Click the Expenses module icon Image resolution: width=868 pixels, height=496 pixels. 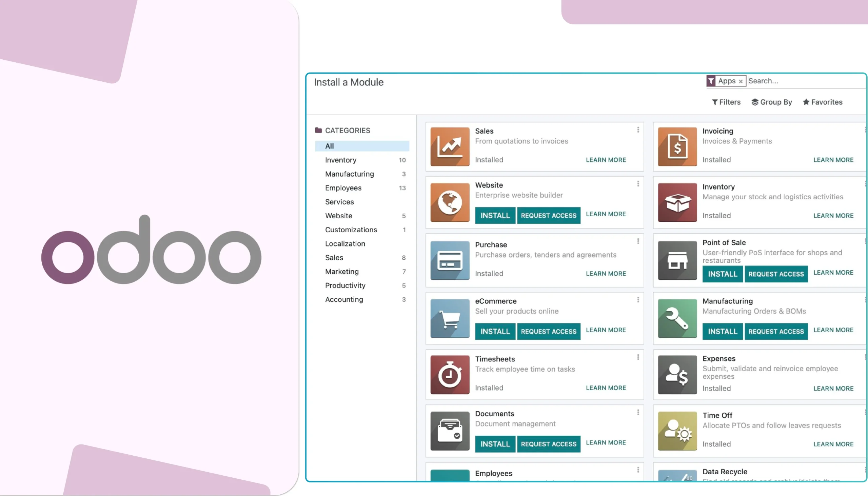pos(676,374)
